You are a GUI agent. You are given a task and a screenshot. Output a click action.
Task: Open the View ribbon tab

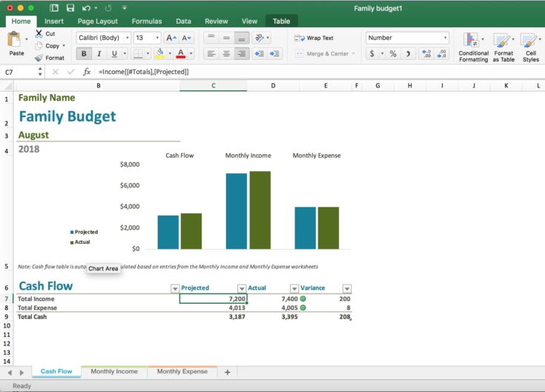[x=250, y=21]
